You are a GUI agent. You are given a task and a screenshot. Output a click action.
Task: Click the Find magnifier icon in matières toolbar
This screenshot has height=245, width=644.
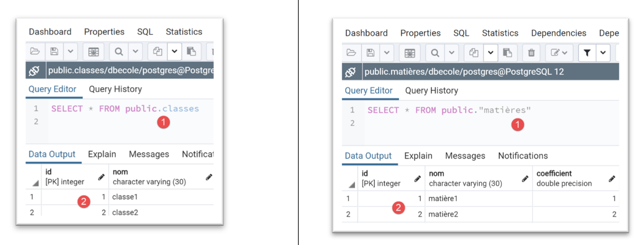(x=435, y=53)
